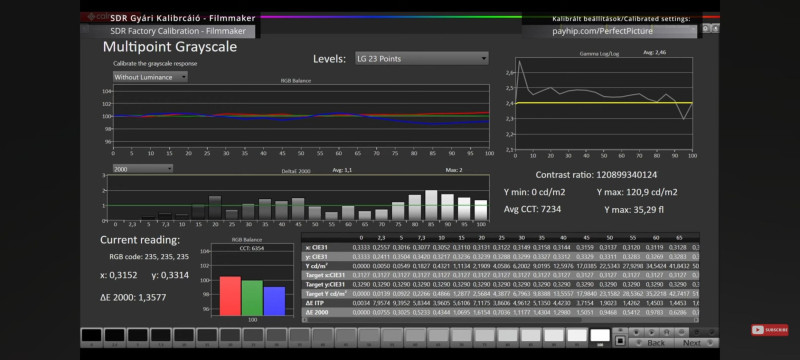
Task: Open the 2000 DeltaE formula dropdown
Action: pos(143,169)
